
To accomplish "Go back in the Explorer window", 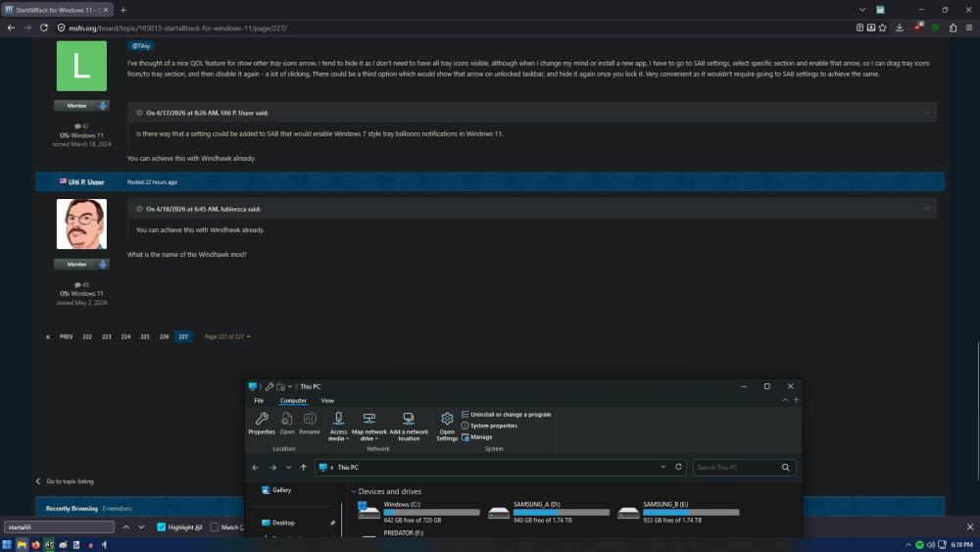I will tap(256, 468).
